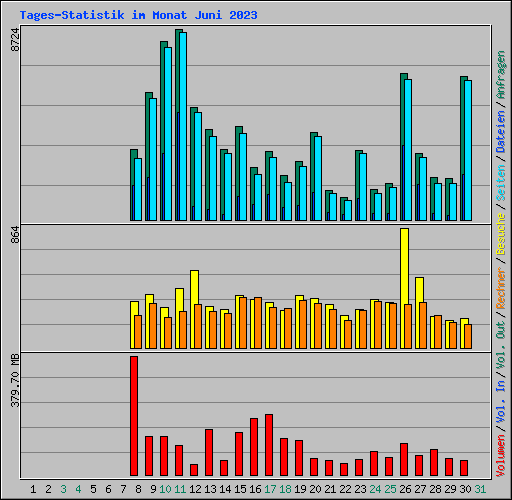Image resolution: width=512 pixels, height=500 pixels.
Task: Click day label "1" on the x-axis
Action: [33, 489]
